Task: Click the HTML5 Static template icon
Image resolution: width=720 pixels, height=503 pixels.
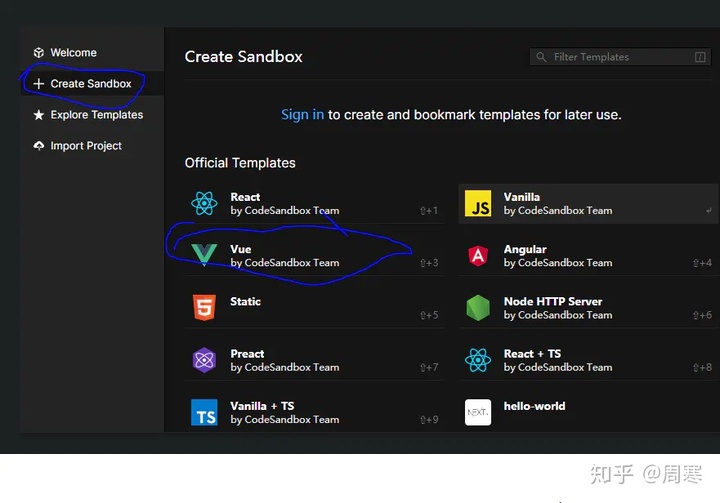Action: coord(204,307)
